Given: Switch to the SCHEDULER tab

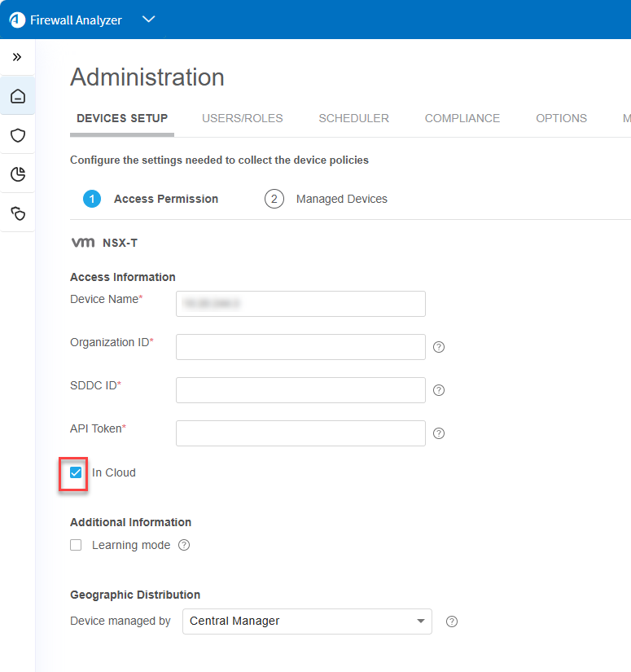Looking at the screenshot, I should point(353,118).
